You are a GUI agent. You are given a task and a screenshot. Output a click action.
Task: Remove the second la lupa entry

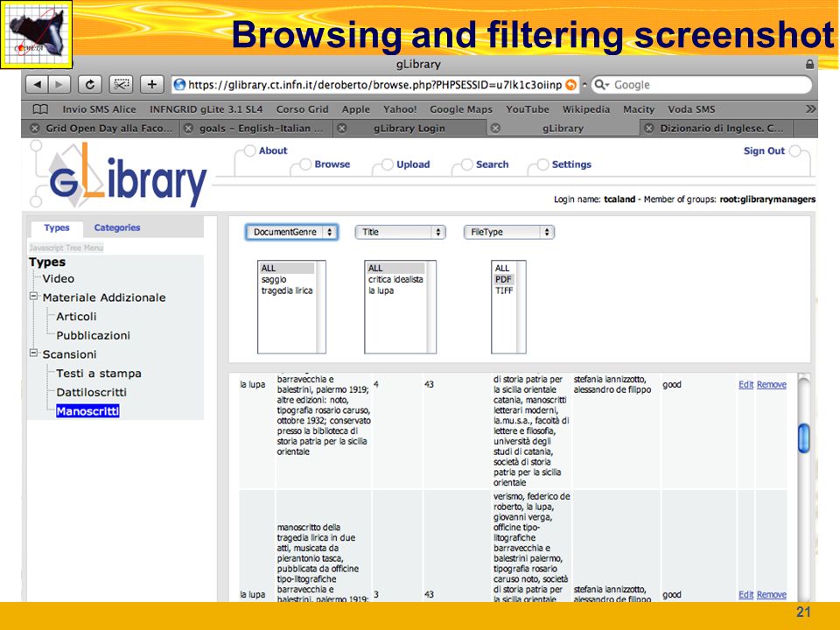(772, 595)
